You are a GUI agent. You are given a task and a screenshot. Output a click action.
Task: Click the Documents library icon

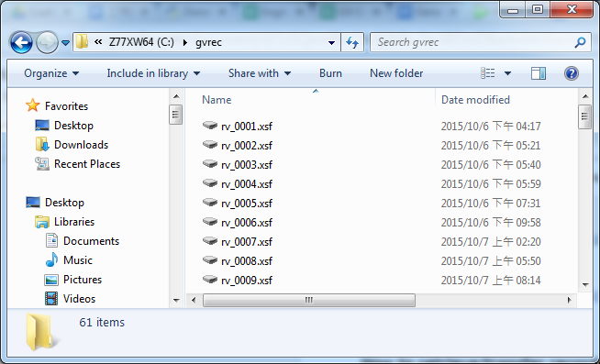click(51, 240)
